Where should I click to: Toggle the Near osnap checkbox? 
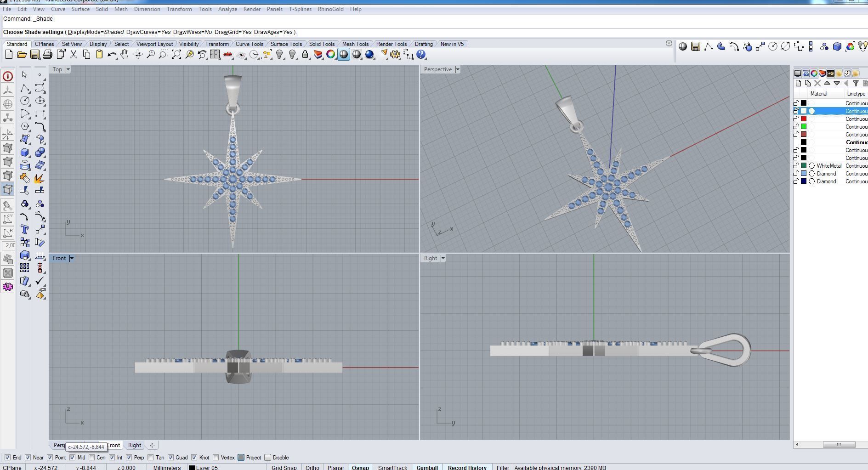[28, 458]
